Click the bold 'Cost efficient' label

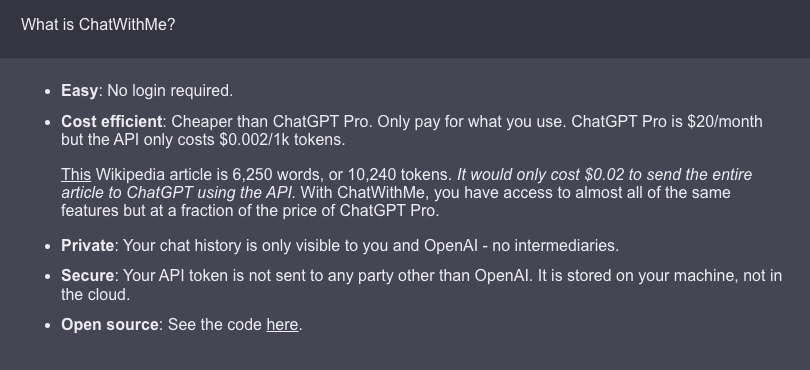112,121
